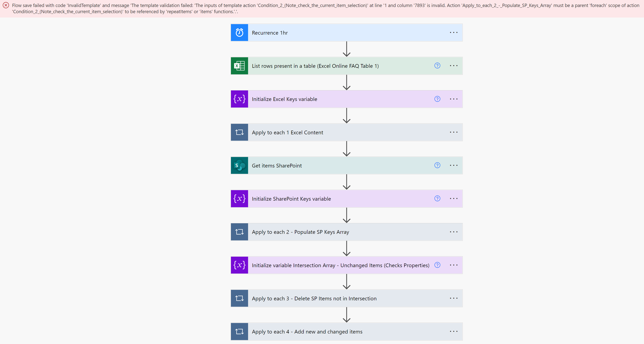
Task: Click the SharePoint icon on Get items step
Action: pyautogui.click(x=239, y=165)
